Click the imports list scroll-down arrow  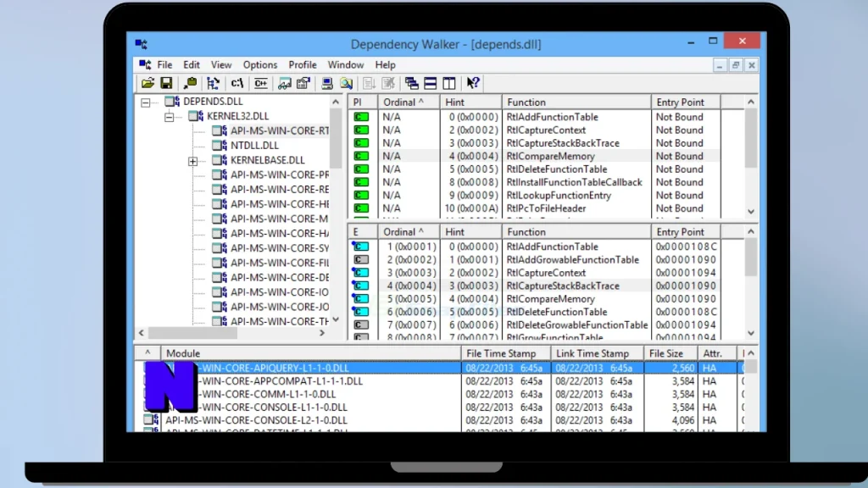(751, 212)
